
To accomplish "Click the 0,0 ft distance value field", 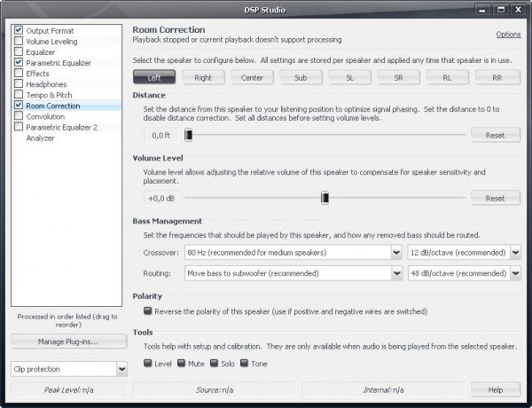I will coord(161,135).
